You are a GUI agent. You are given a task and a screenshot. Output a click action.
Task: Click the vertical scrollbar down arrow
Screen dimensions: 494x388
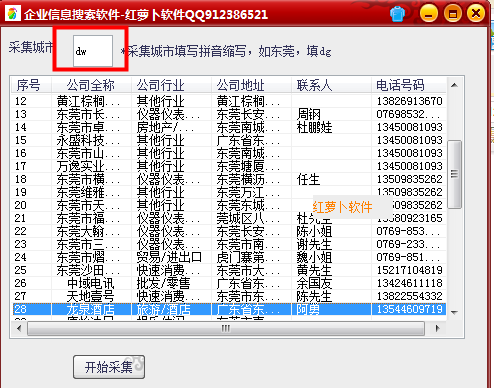[454, 312]
